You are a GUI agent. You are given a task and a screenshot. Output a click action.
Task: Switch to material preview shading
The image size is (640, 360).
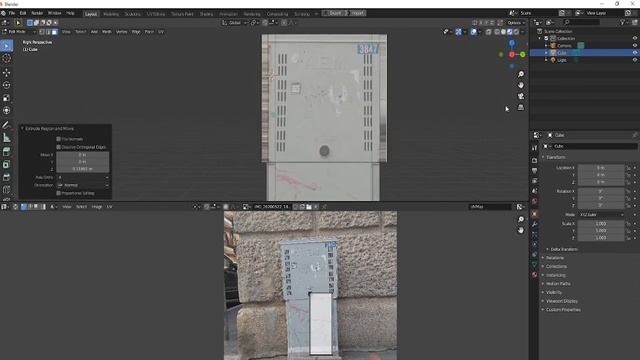click(510, 32)
